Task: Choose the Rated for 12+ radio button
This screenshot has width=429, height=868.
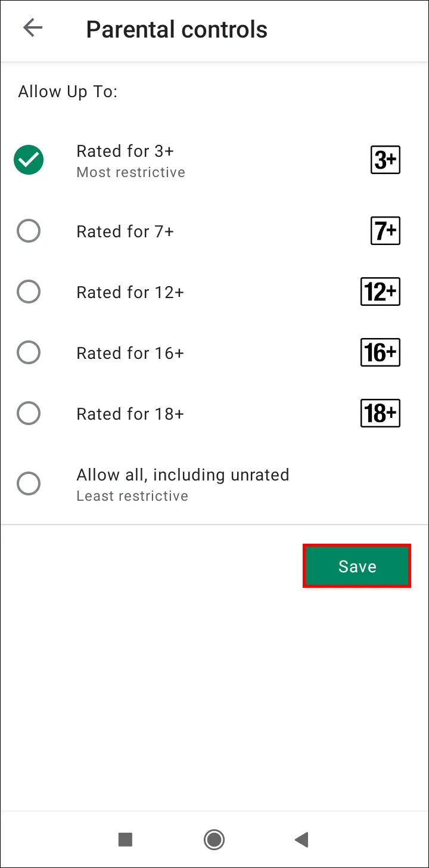Action: (x=29, y=292)
